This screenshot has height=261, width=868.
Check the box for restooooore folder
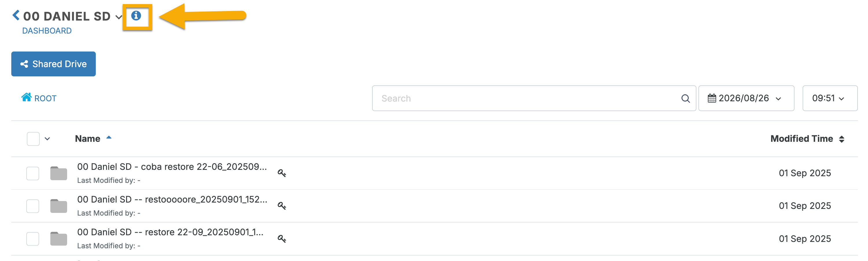[x=33, y=206]
